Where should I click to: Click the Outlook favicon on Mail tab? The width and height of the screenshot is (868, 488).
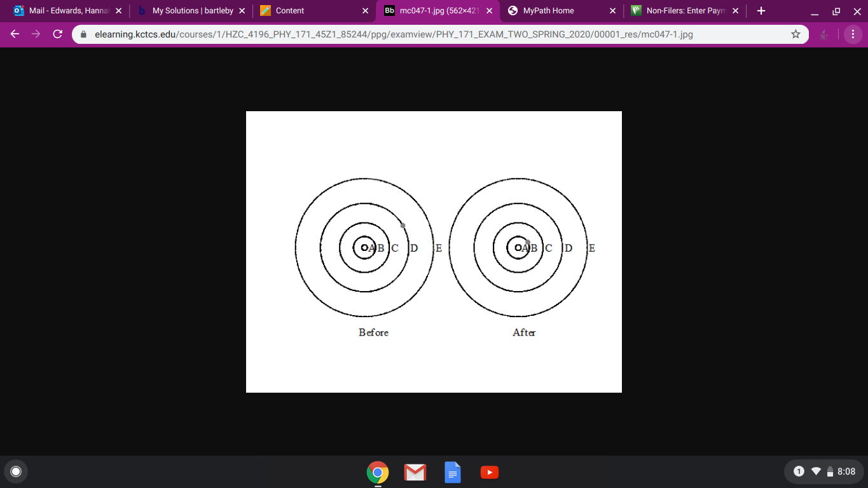pyautogui.click(x=18, y=11)
